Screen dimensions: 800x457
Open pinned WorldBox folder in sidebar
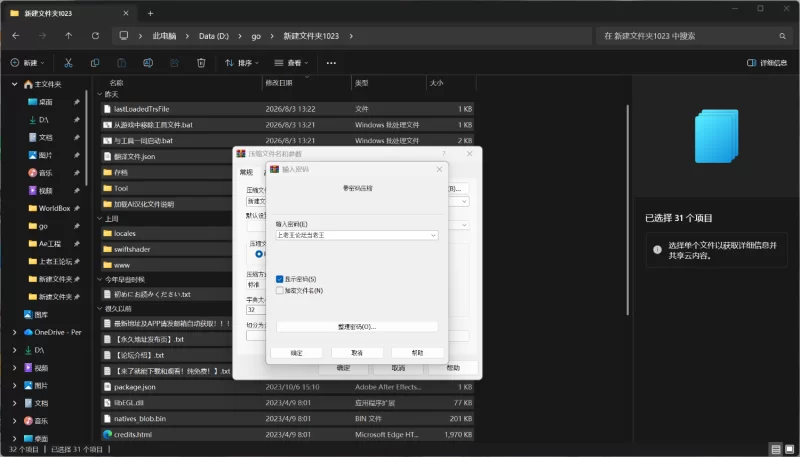pyautogui.click(x=53, y=208)
